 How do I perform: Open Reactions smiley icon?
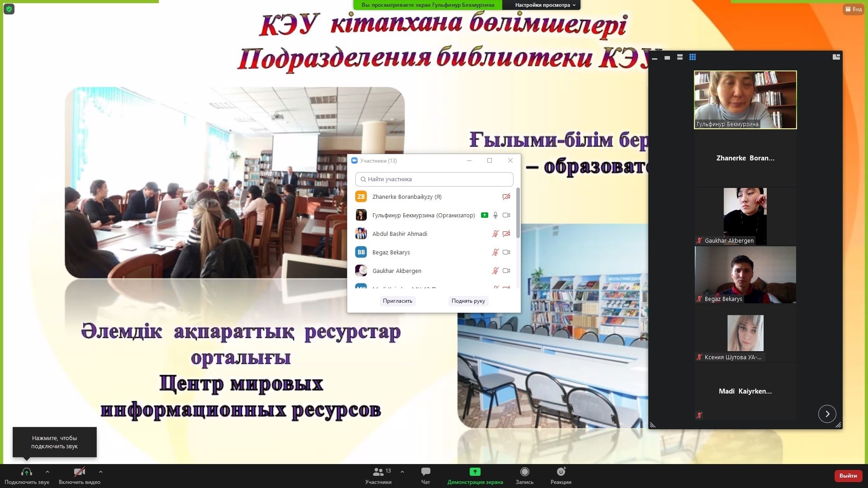coord(561,472)
